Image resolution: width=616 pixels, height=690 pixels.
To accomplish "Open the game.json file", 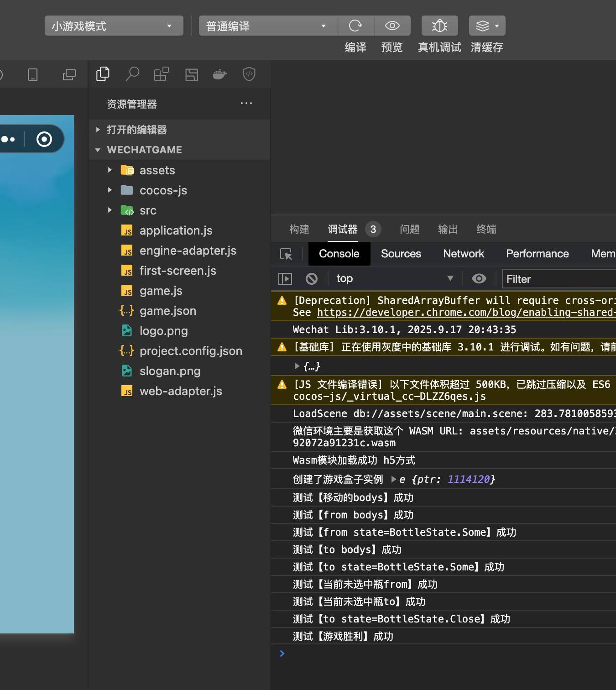I will tap(167, 311).
